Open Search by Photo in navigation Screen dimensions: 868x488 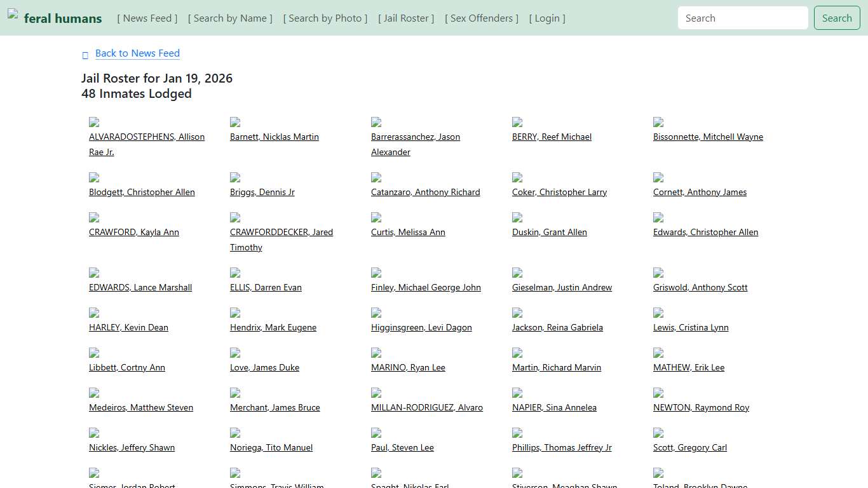coord(325,18)
